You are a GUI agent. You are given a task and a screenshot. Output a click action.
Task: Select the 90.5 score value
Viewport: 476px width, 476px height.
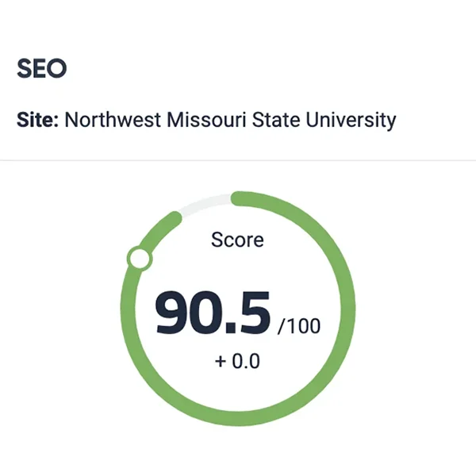212,313
